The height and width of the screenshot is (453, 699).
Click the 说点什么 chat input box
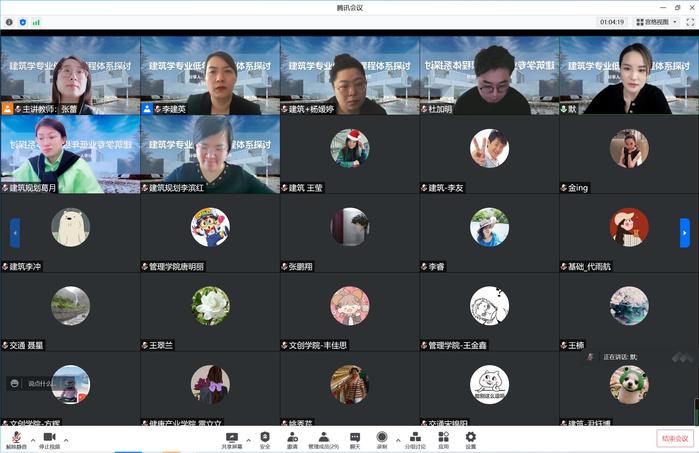coord(38,383)
